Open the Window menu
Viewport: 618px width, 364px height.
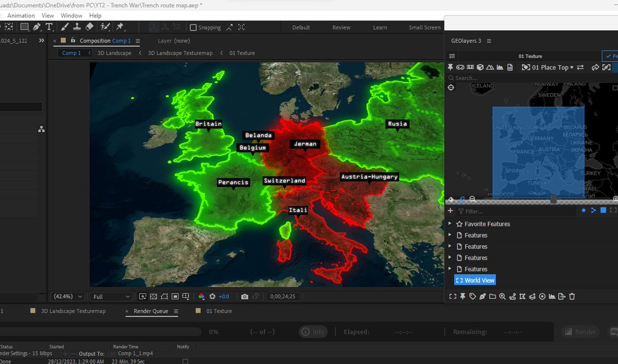coord(72,16)
